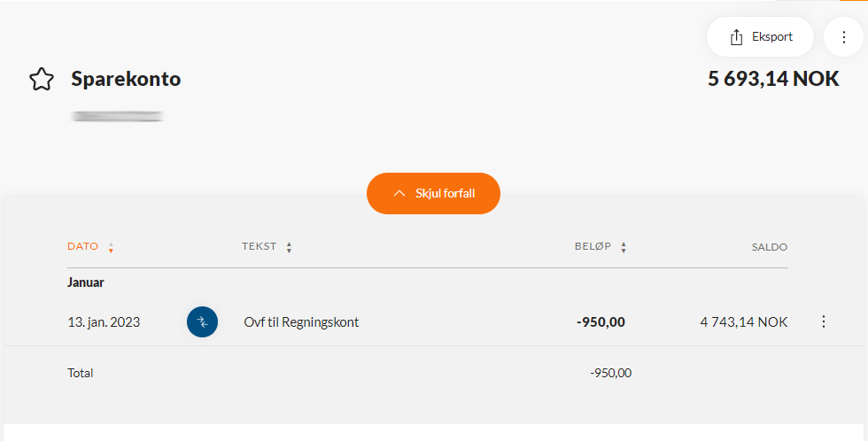Click the chevron-up icon on Skjul forfall

tap(399, 193)
